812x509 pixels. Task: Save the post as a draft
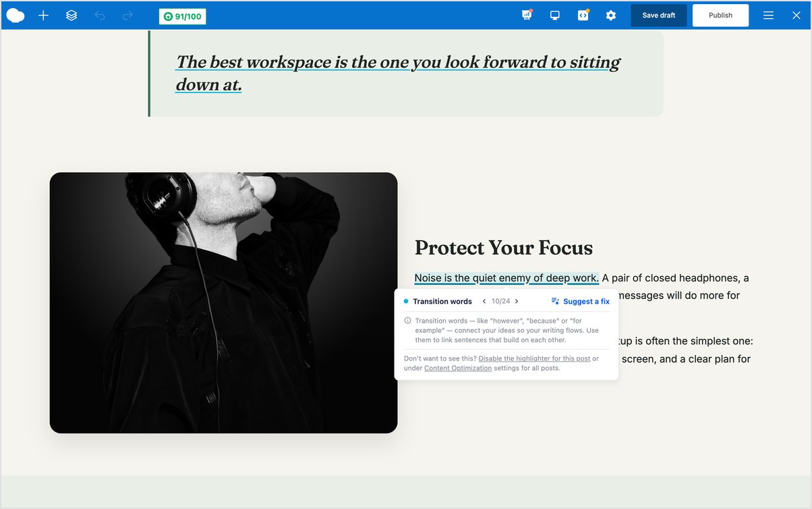click(659, 16)
